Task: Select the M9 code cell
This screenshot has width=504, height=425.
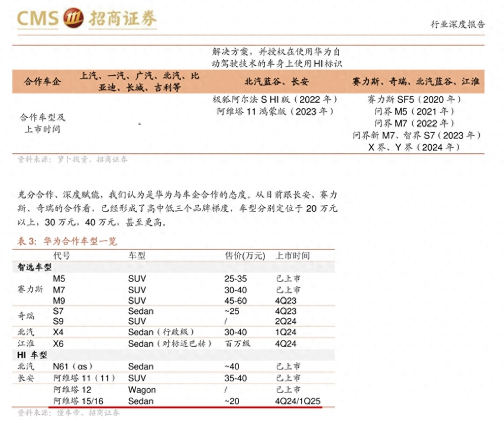Action: click(x=59, y=301)
